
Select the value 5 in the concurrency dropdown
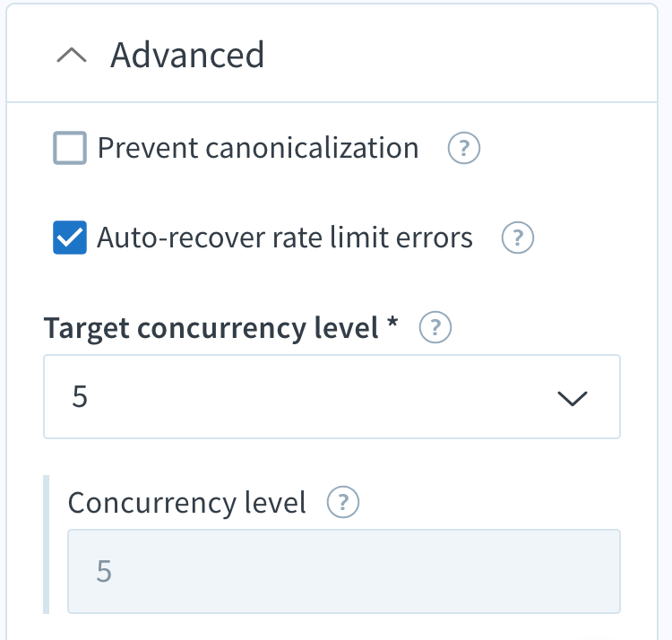pyautogui.click(x=80, y=396)
